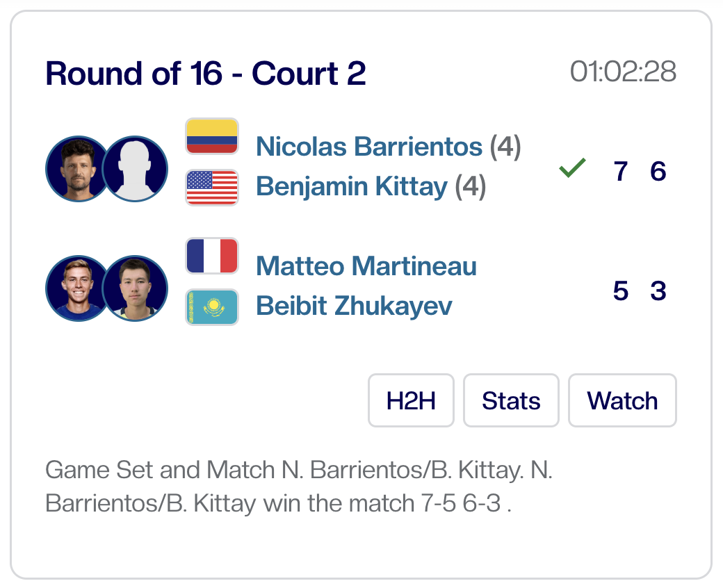
Task: Click the 01:02:28 match duration
Action: (623, 72)
